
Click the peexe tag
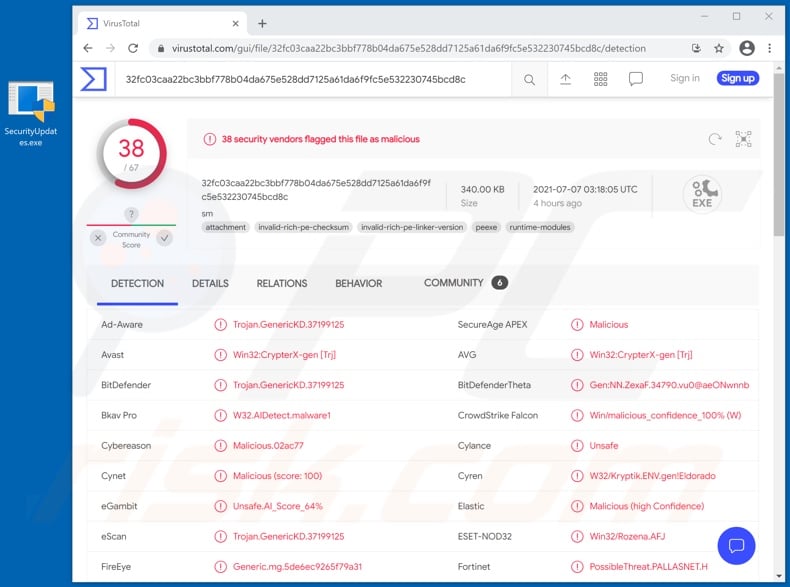[486, 227]
